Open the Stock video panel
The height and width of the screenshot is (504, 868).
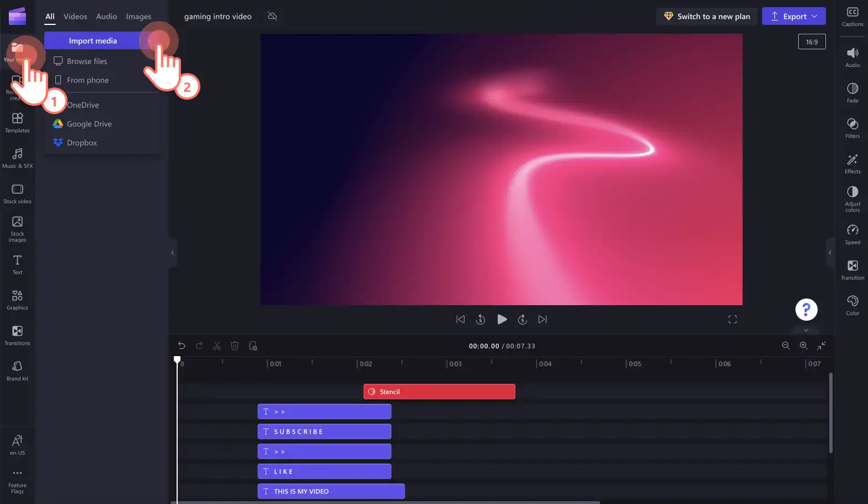click(x=17, y=193)
